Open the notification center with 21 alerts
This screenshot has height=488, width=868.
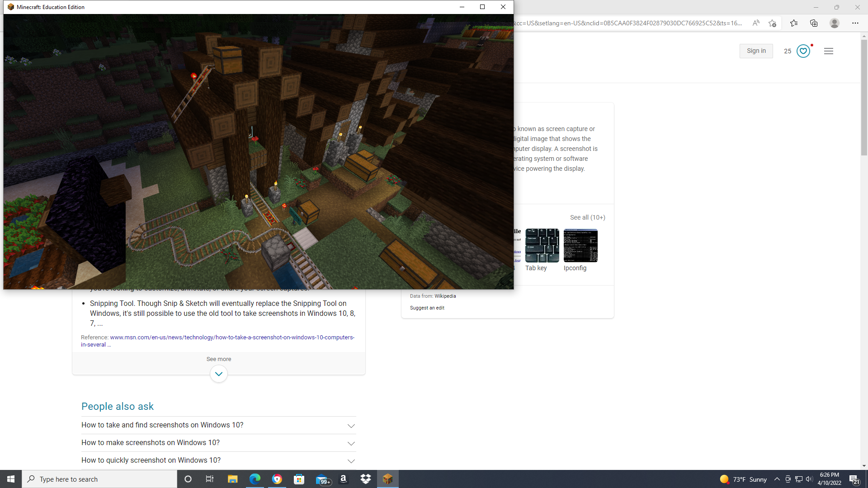[x=854, y=479]
